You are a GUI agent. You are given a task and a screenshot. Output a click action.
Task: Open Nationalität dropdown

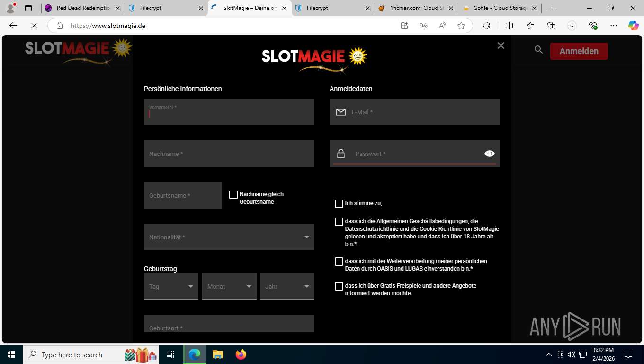coord(229,237)
